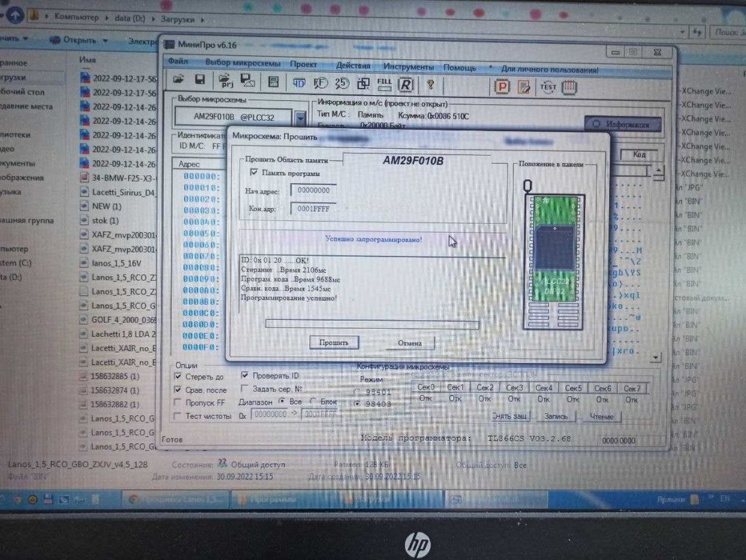This screenshot has width=746, height=560.
Task: Click the edit config notepad toolbar icon
Action: pyautogui.click(x=523, y=87)
